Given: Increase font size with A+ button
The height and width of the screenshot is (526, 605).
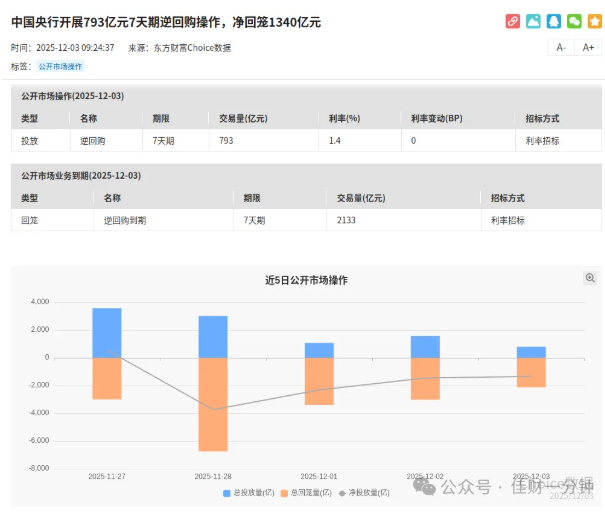Looking at the screenshot, I should coord(588,47).
